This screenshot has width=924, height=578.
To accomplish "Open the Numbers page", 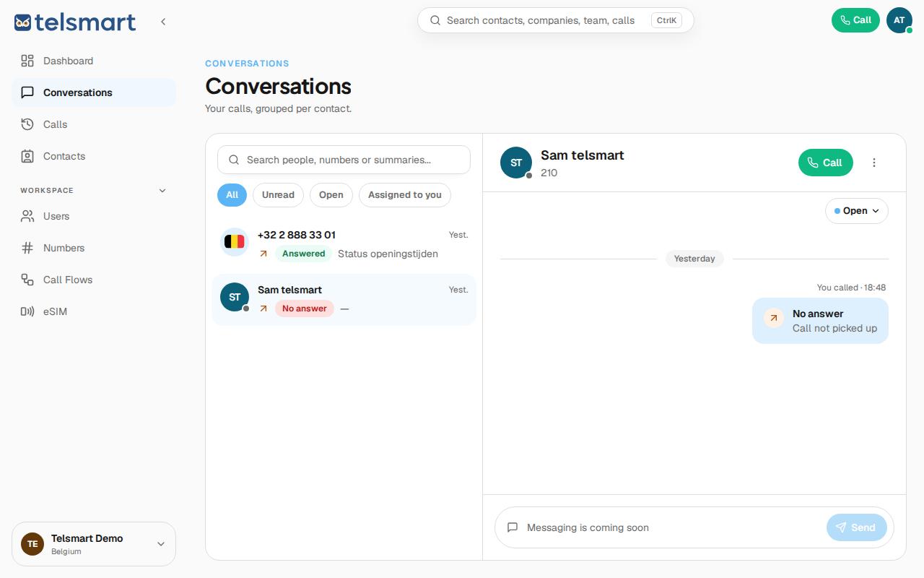I will pos(94,248).
